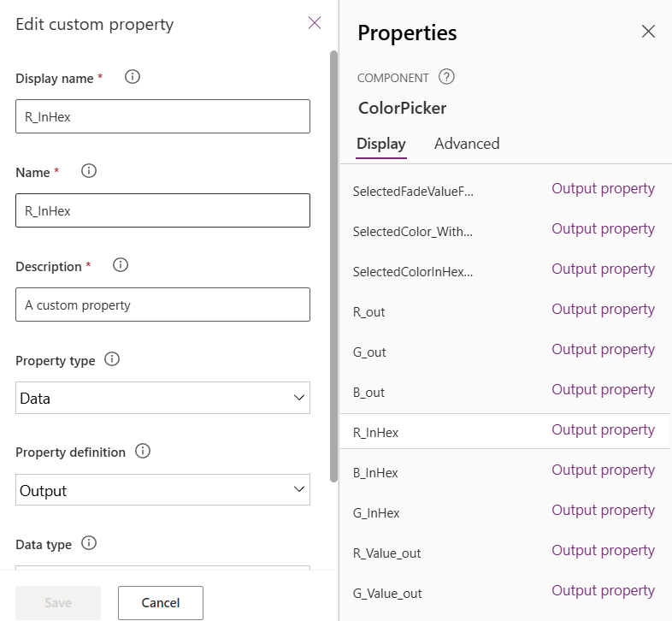Click the info icon next to Display name
The width and height of the screenshot is (672, 621).
(x=132, y=77)
